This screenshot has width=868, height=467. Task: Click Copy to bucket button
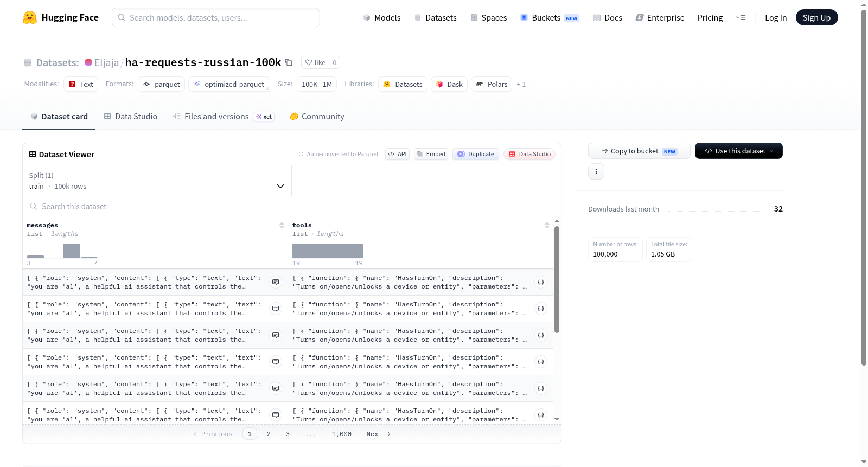point(639,151)
